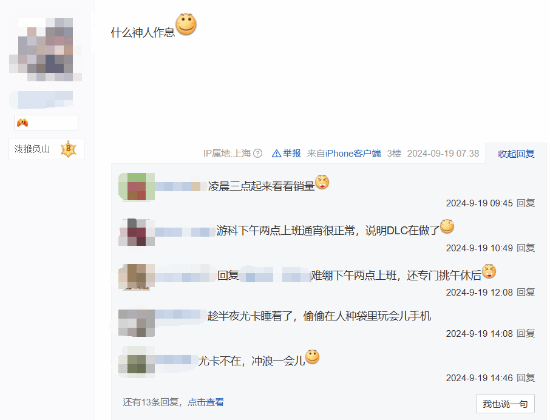Click the smiley after 尤卡不在，冲浪一会儿
The height and width of the screenshot is (420, 550).
[312, 357]
